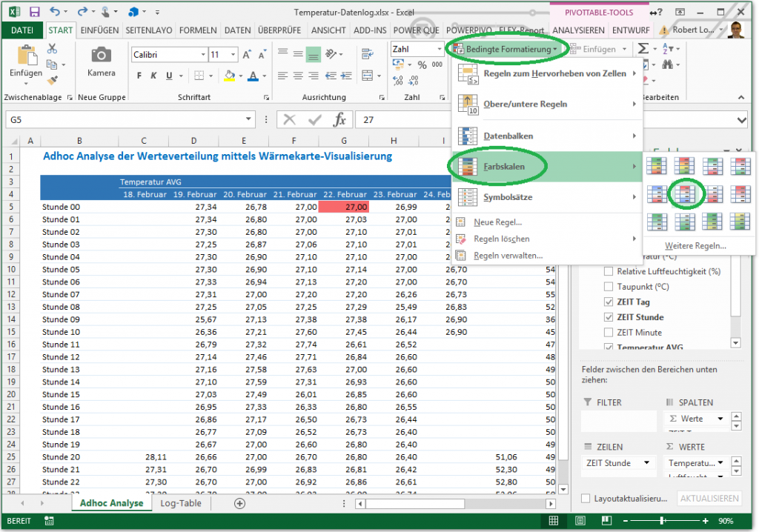The image size is (759, 532).
Task: Save the workbook with the floppy disk icon
Action: click(x=34, y=12)
